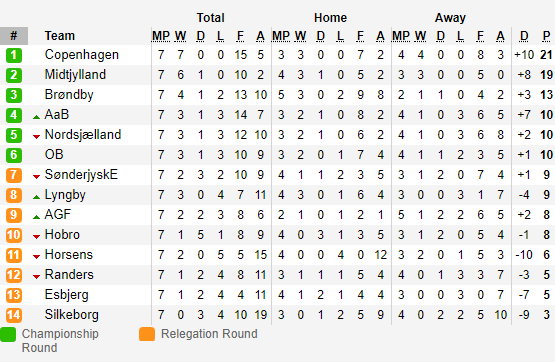The image size is (555, 362).
Task: Select the Silkeborg team name
Action: point(71,315)
